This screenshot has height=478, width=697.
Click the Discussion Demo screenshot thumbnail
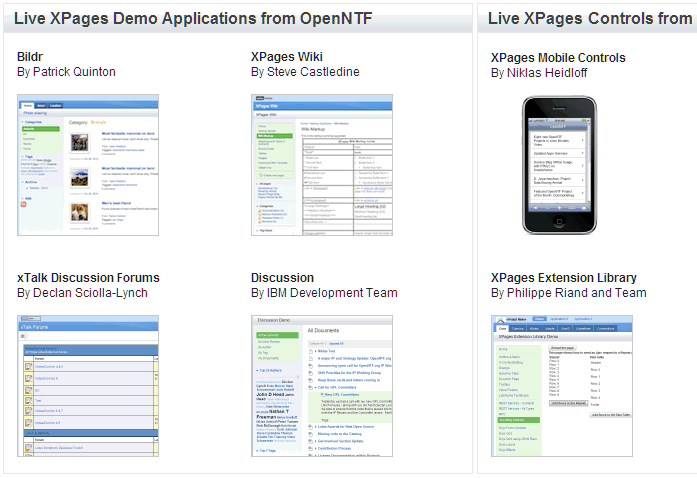[322, 386]
